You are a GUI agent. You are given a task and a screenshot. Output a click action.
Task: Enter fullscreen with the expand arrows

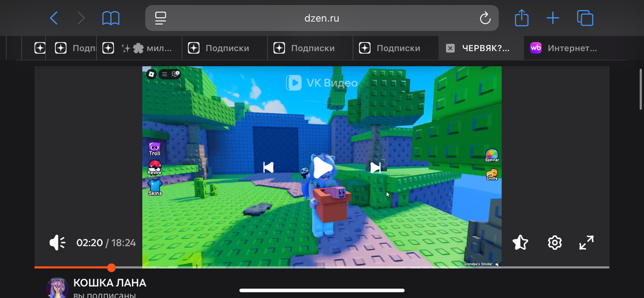click(587, 243)
